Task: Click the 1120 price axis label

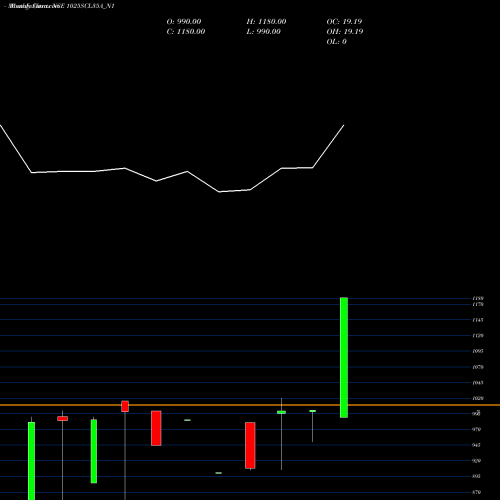Action: [478, 336]
